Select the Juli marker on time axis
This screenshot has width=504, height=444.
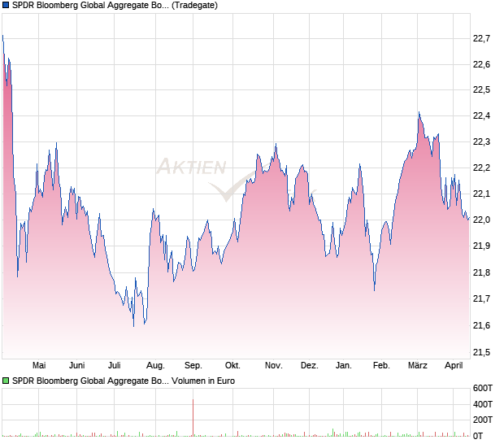115,366
